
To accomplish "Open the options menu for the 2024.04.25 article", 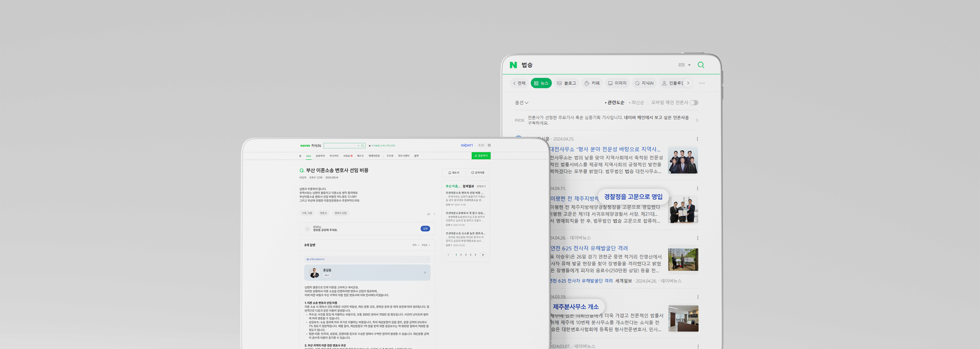I will coord(697,139).
